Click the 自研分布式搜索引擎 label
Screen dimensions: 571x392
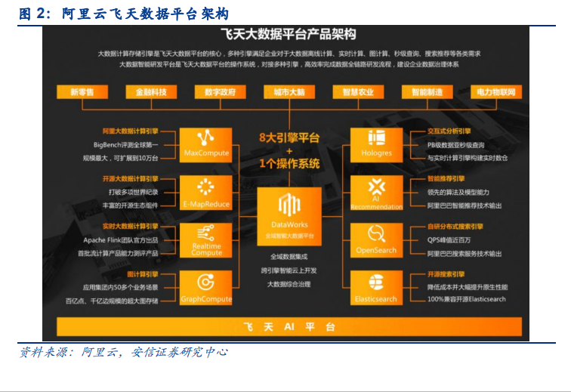455,227
